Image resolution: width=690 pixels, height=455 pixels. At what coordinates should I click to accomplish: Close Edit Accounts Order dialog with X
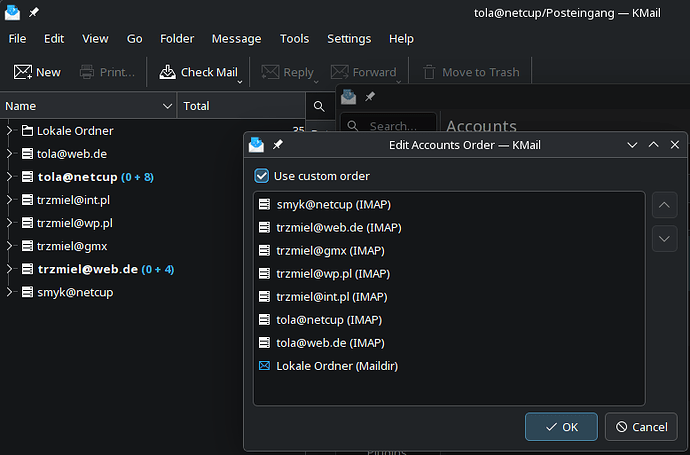click(675, 145)
